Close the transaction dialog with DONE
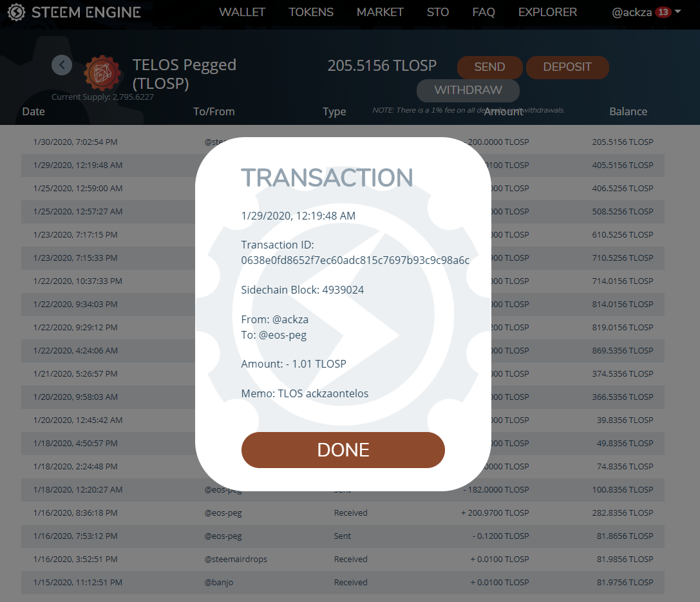700x602 pixels. (343, 450)
